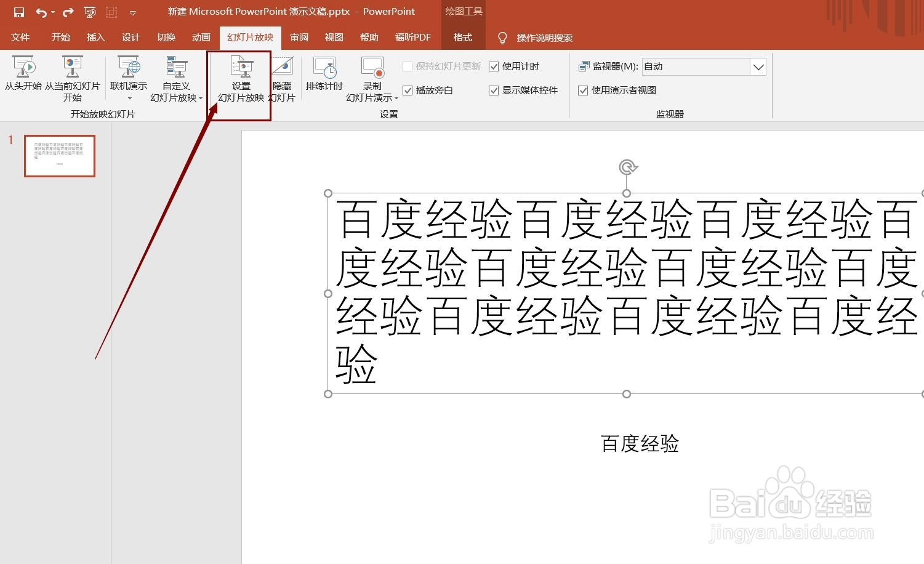Click the Save icon in the title bar
Image resolution: width=924 pixels, height=564 pixels.
(18, 12)
